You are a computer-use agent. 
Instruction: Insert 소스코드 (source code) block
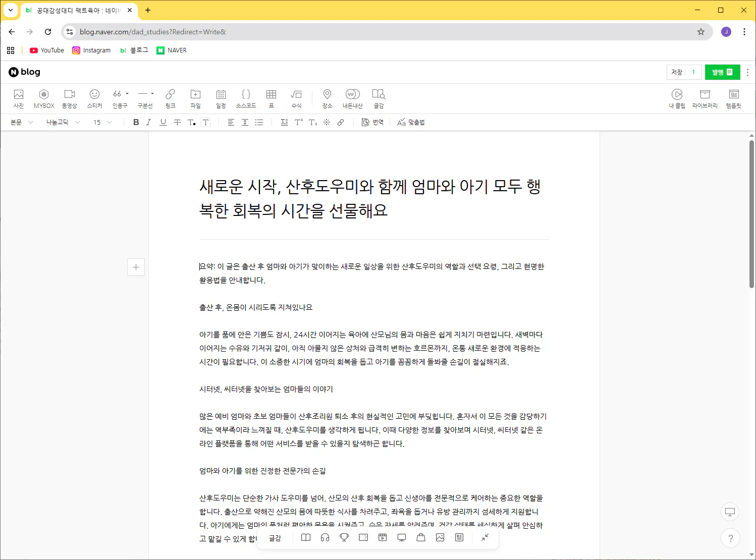246,98
